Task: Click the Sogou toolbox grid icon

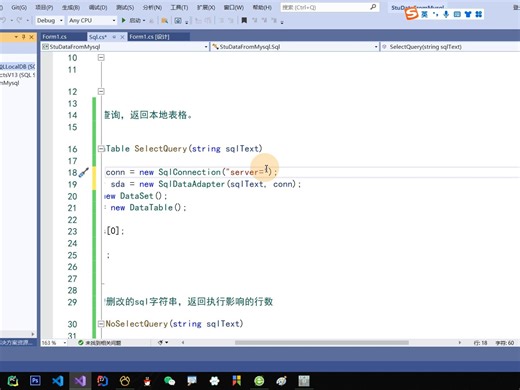Action: [x=479, y=14]
